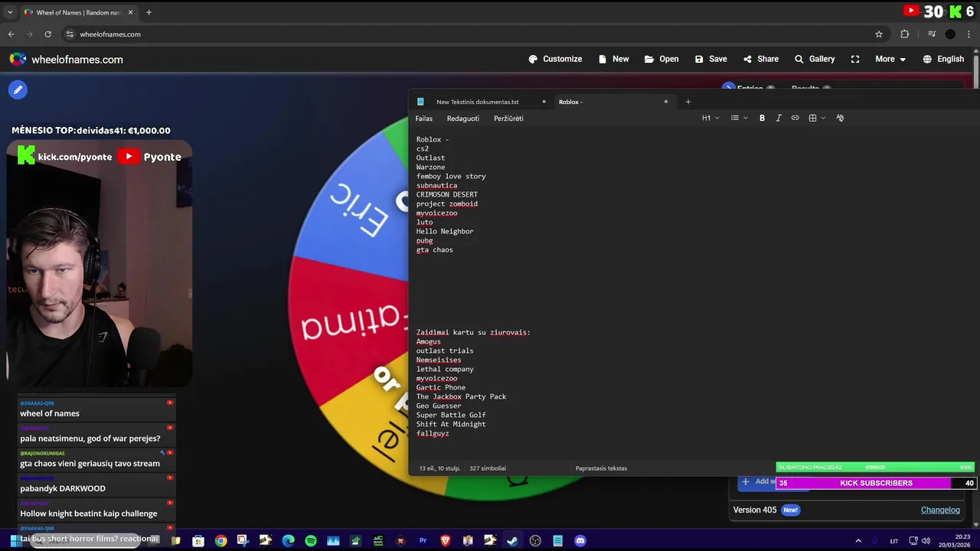Viewport: 980px width, 551px height.
Task: Click the '13 eil., 10 stulp.' status entry
Action: point(438,468)
